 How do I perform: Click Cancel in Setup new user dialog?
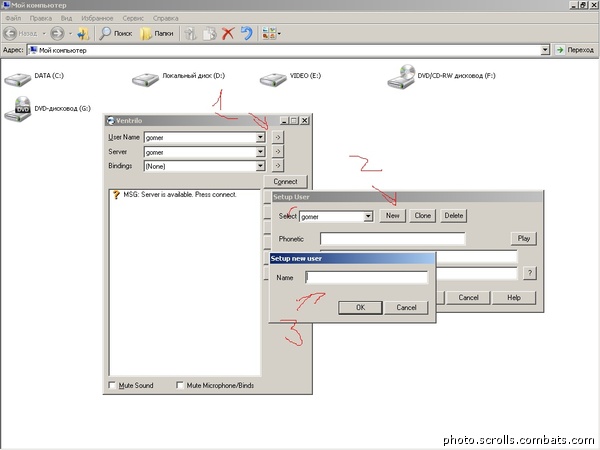406,307
